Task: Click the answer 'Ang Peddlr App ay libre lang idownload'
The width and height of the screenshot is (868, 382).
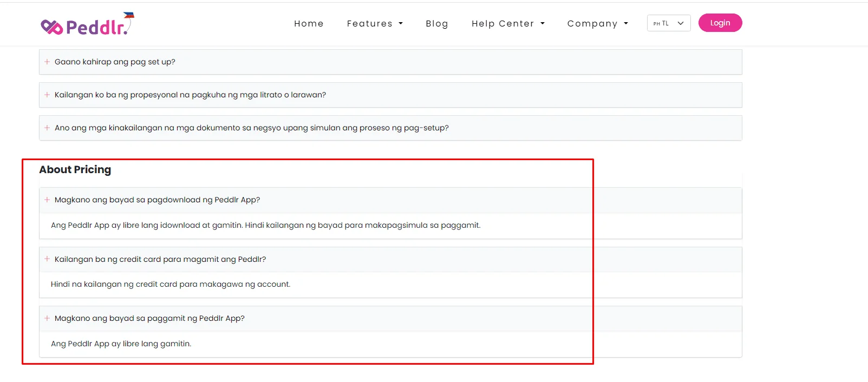Action: click(x=265, y=225)
